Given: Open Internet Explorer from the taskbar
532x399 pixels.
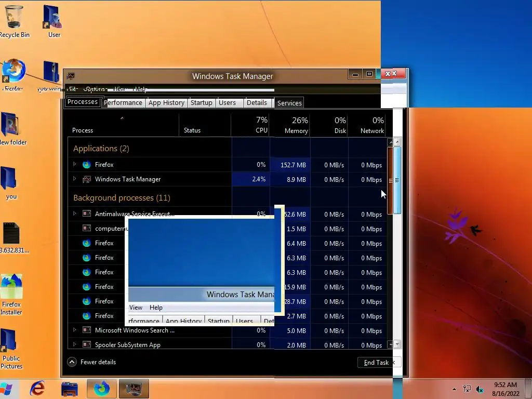Looking at the screenshot, I should (x=37, y=389).
